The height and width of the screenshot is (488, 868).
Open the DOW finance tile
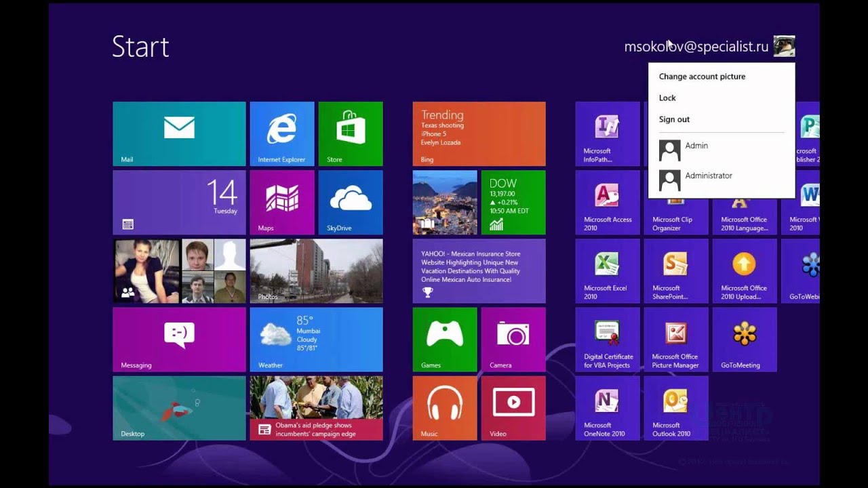(513, 202)
